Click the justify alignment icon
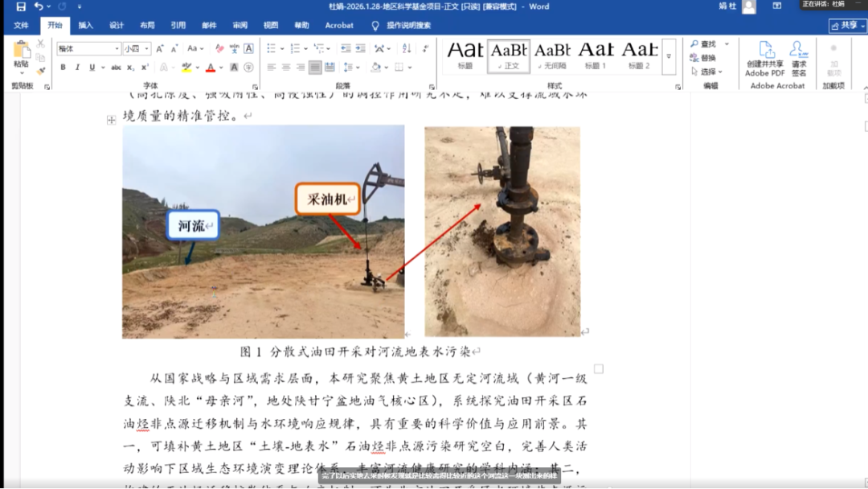Screen dimensions: 868x489 (315, 68)
